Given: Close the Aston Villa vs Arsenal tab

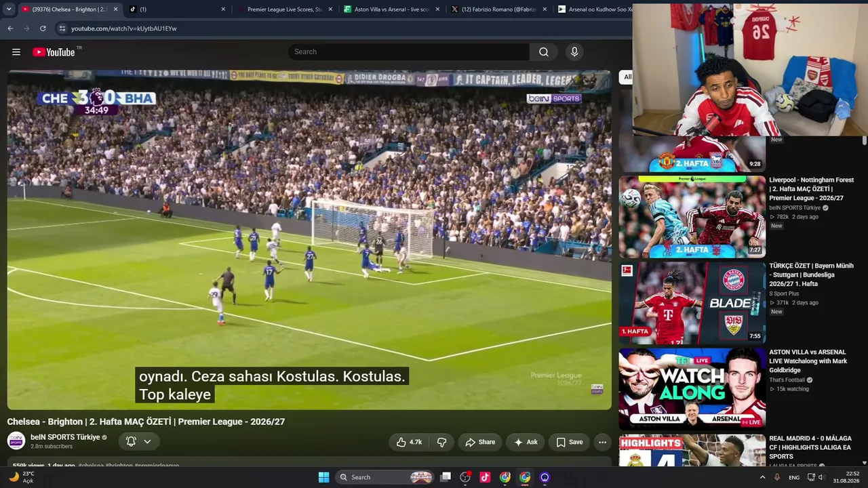Looking at the screenshot, I should pos(437,9).
